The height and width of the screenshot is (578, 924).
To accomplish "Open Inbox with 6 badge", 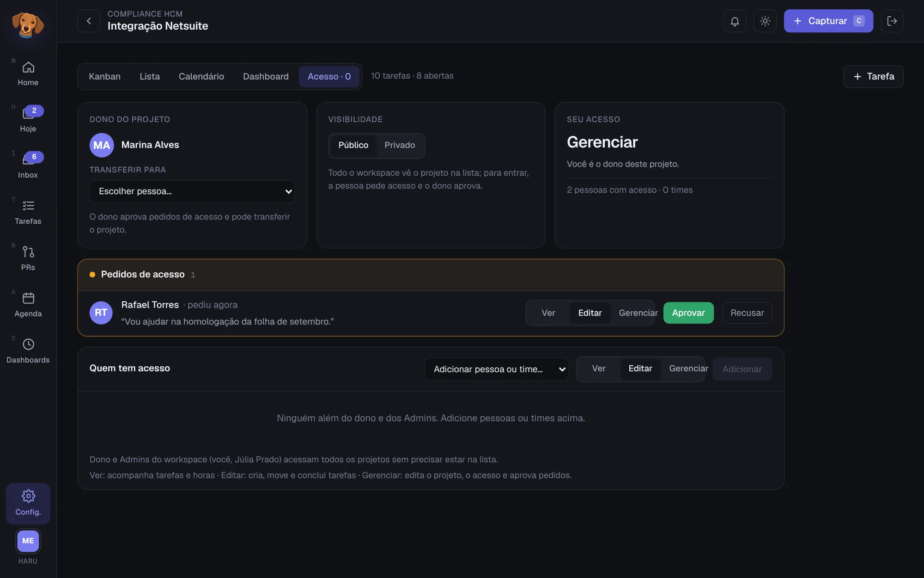I will (28, 166).
